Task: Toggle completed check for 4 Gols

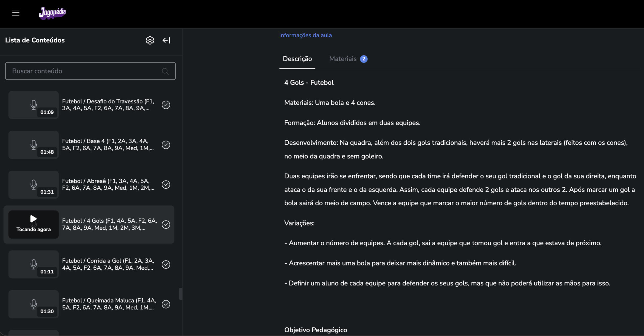Action: pyautogui.click(x=166, y=224)
